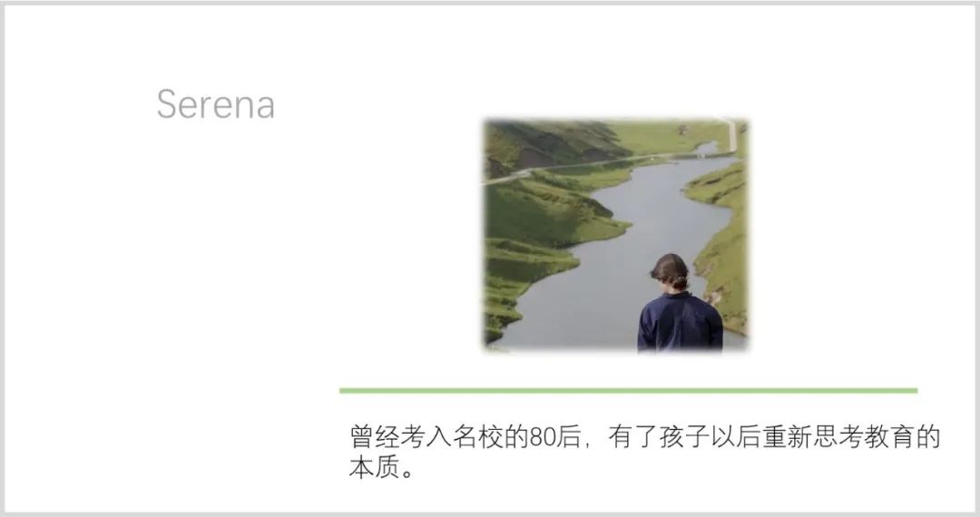Click the characters 曾经 starting the caption
The height and width of the screenshot is (517, 980).
pyautogui.click(x=374, y=436)
